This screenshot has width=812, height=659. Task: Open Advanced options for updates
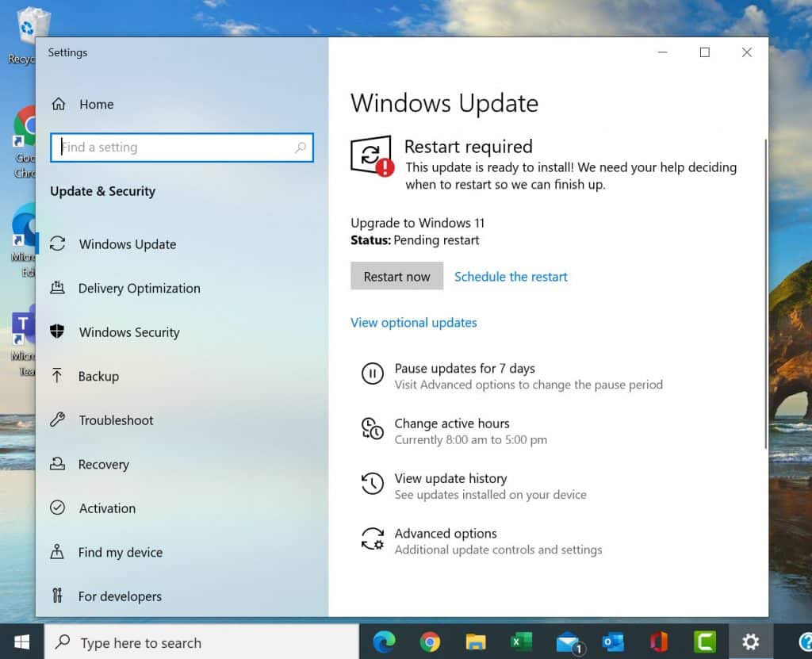pos(373,539)
